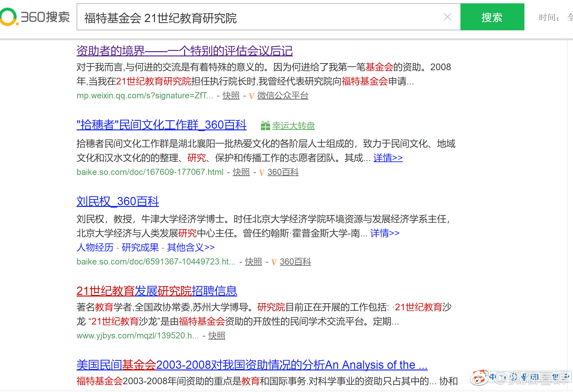The width and height of the screenshot is (573, 392).
Task: Open 快照 for the yjbys result
Action: 217,336
